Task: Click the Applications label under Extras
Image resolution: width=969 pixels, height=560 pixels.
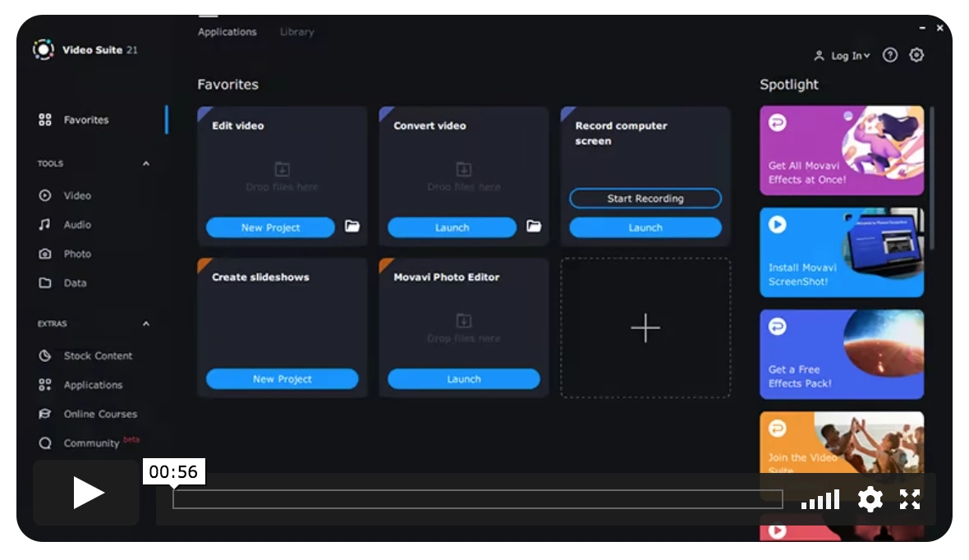Action: pyautogui.click(x=94, y=384)
